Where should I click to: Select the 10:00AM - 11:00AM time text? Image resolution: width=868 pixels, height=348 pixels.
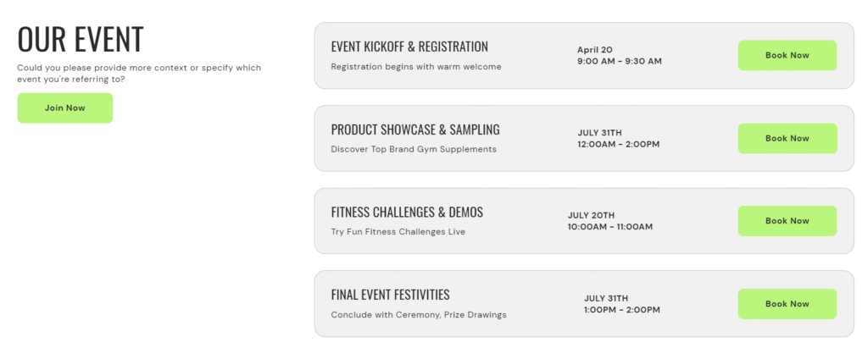click(x=610, y=227)
